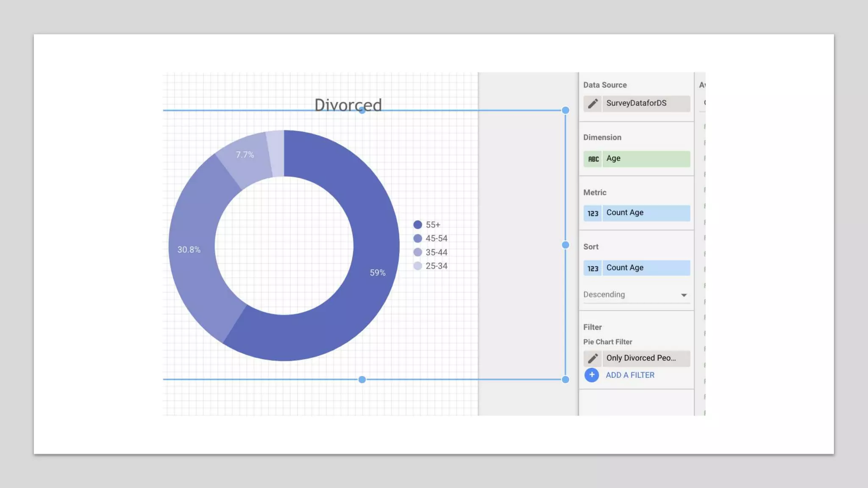Click the ABC type icon for Age
Viewport: 868px width, 488px height.
tap(593, 159)
